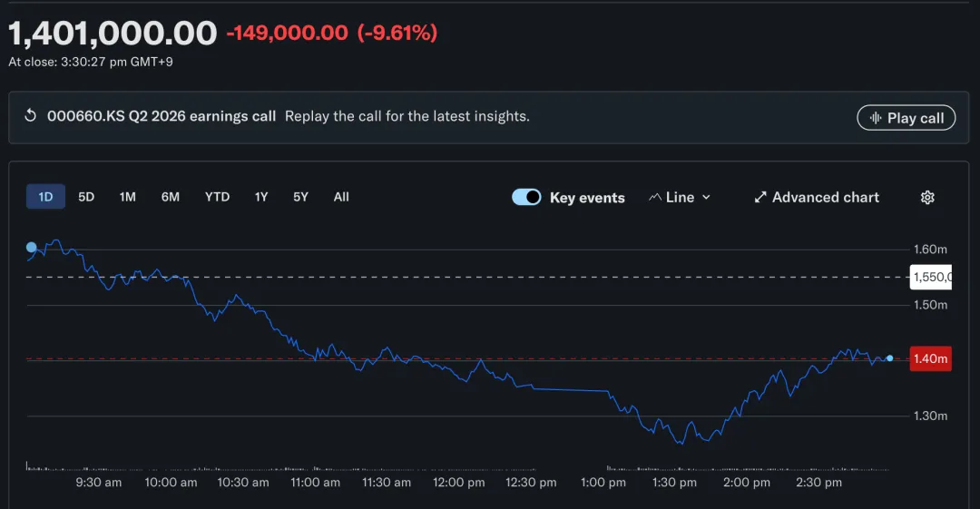Click the red 1.40m current price label
This screenshot has width=980, height=509.
pos(931,359)
